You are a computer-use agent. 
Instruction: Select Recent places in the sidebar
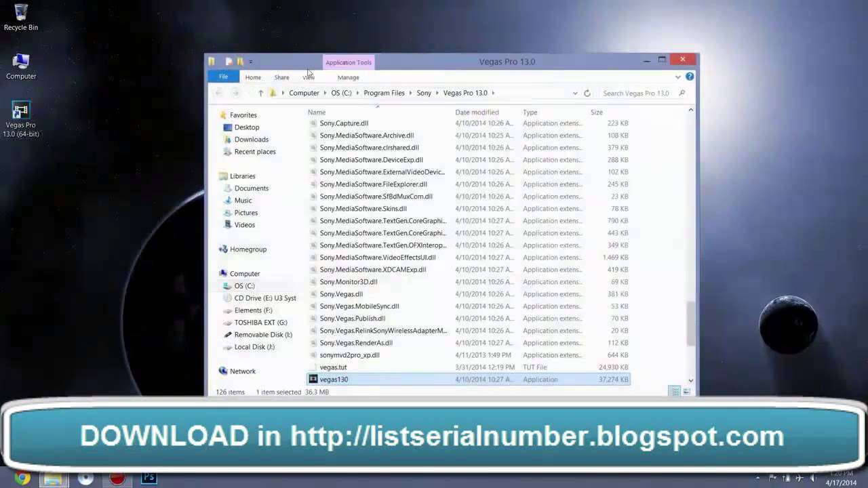coord(254,152)
